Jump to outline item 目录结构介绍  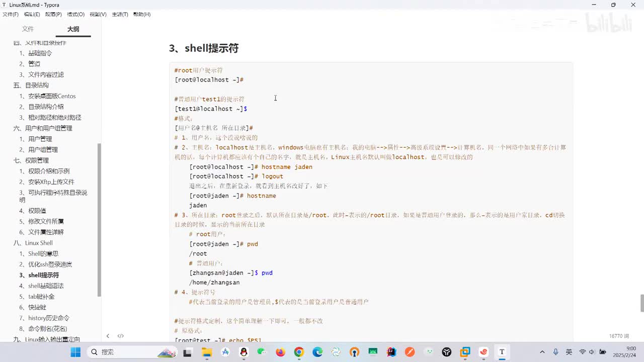(42, 107)
